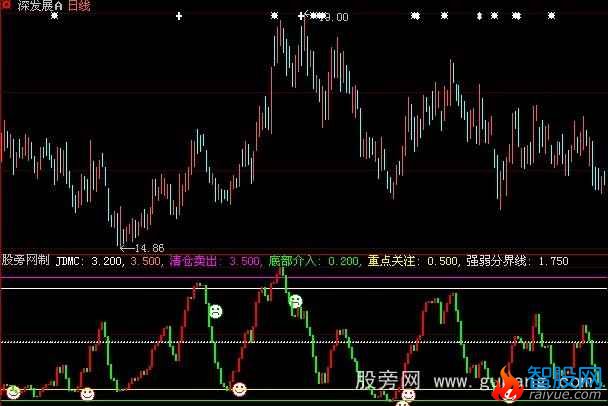Viewport: 608px width, 406px height.
Task: Click the red icon beside 深发展A title
Action: 6,4
